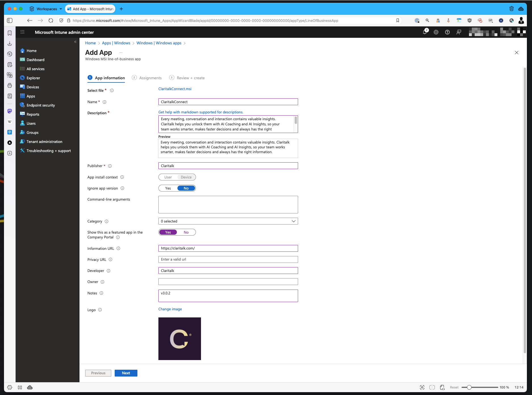Click the help question mark icon

tap(447, 32)
